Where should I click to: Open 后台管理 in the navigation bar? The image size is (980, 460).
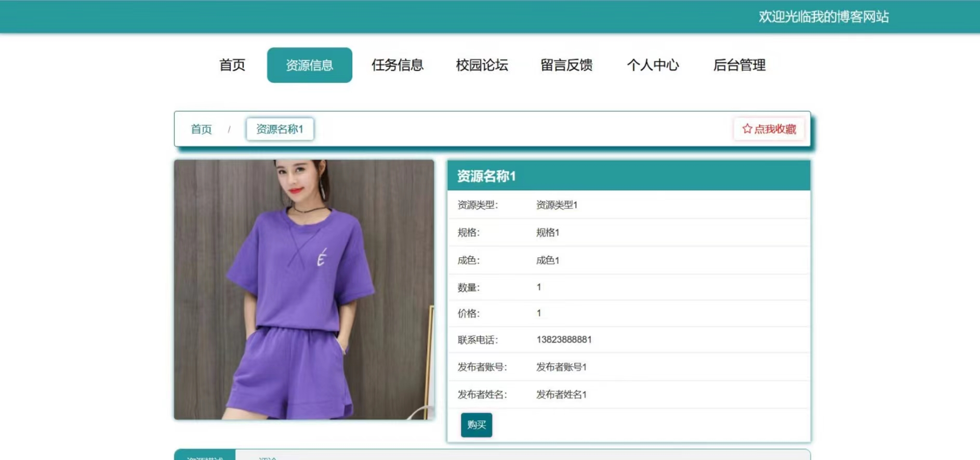coord(739,65)
